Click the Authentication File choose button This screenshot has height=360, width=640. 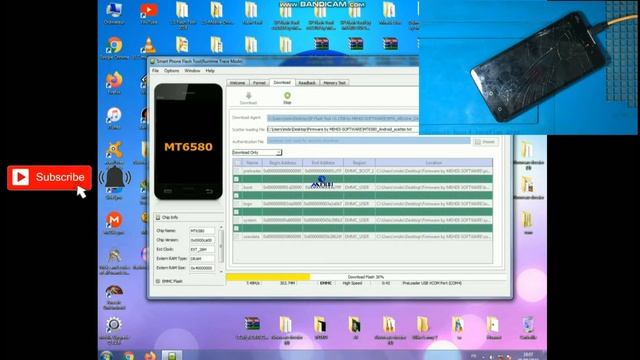(x=485, y=142)
